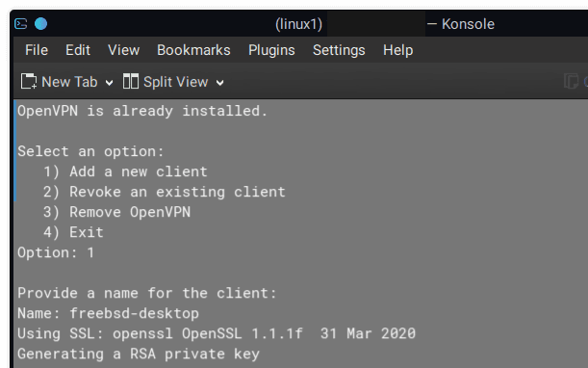Click the New Tab button label
This screenshot has height=368, width=588.
(69, 82)
